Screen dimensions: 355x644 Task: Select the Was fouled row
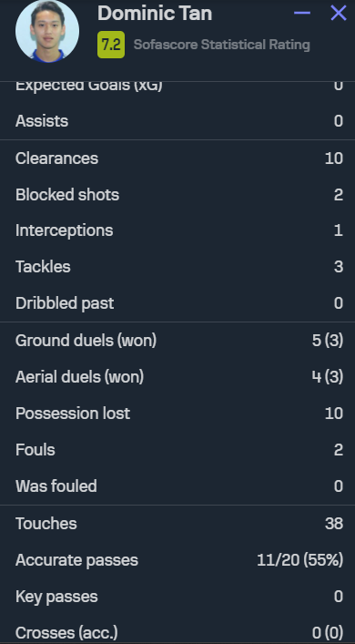177,486
